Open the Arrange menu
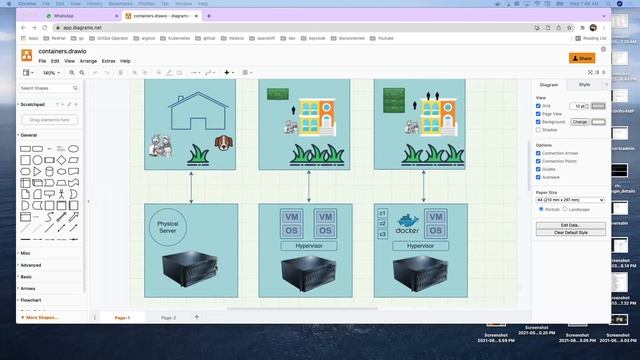640x360 pixels. pyautogui.click(x=88, y=61)
